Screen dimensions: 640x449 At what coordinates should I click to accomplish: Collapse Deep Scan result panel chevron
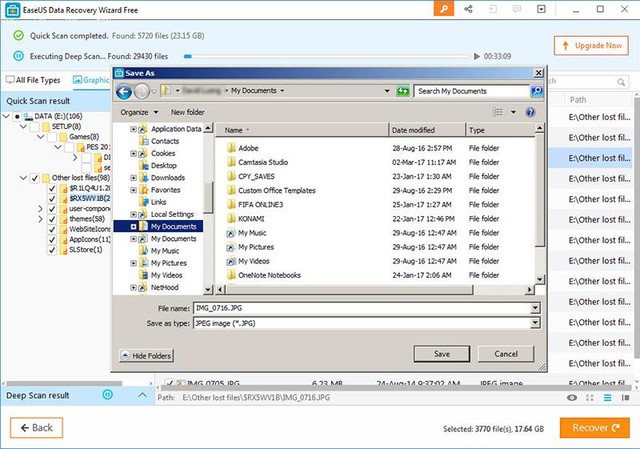click(x=142, y=395)
